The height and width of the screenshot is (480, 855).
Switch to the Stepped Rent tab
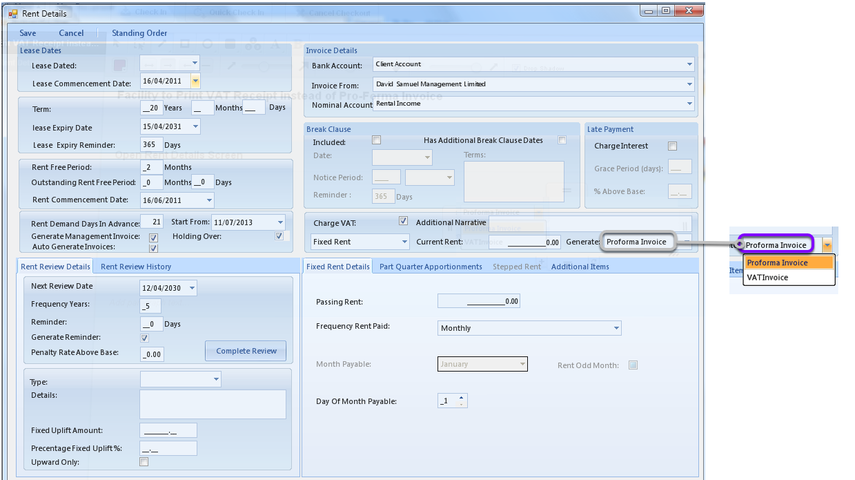pos(517,267)
